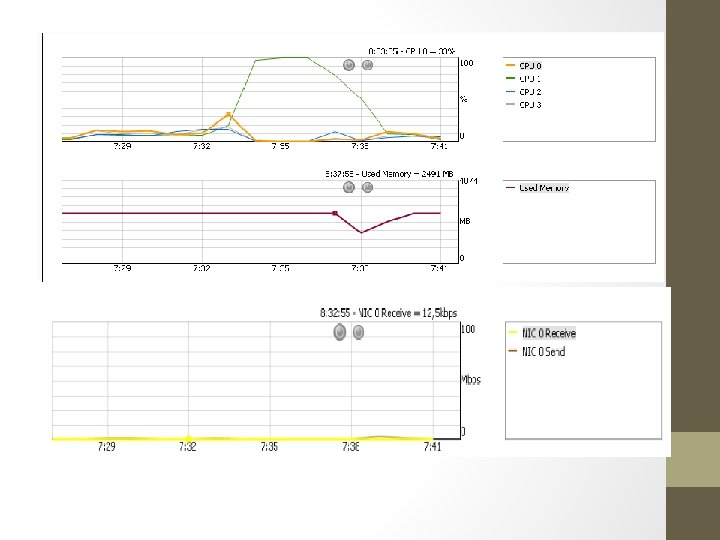720x540 pixels.
Task: Click the square marker on memory line
Action: [x=335, y=213]
